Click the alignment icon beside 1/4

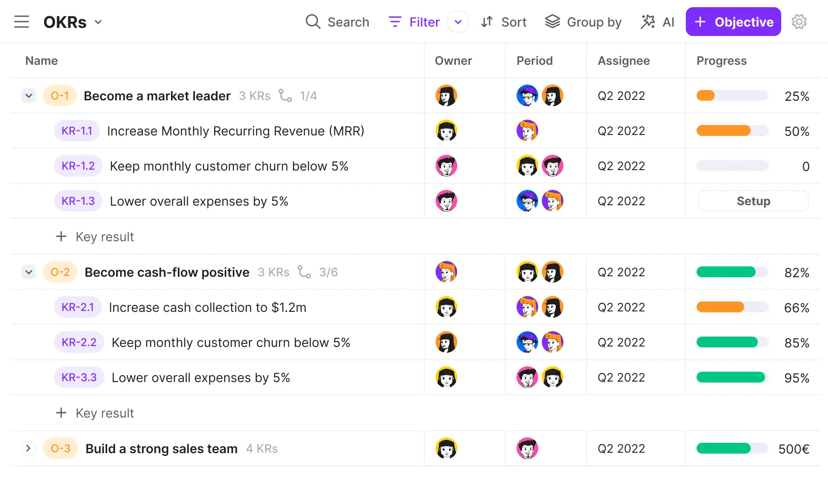pyautogui.click(x=285, y=95)
